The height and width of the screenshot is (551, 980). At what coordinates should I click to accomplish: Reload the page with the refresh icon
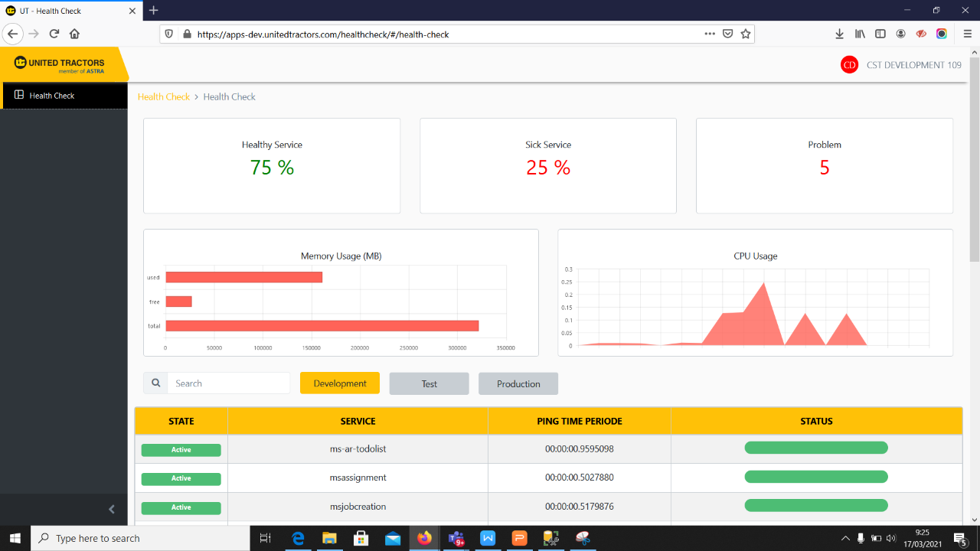54,34
